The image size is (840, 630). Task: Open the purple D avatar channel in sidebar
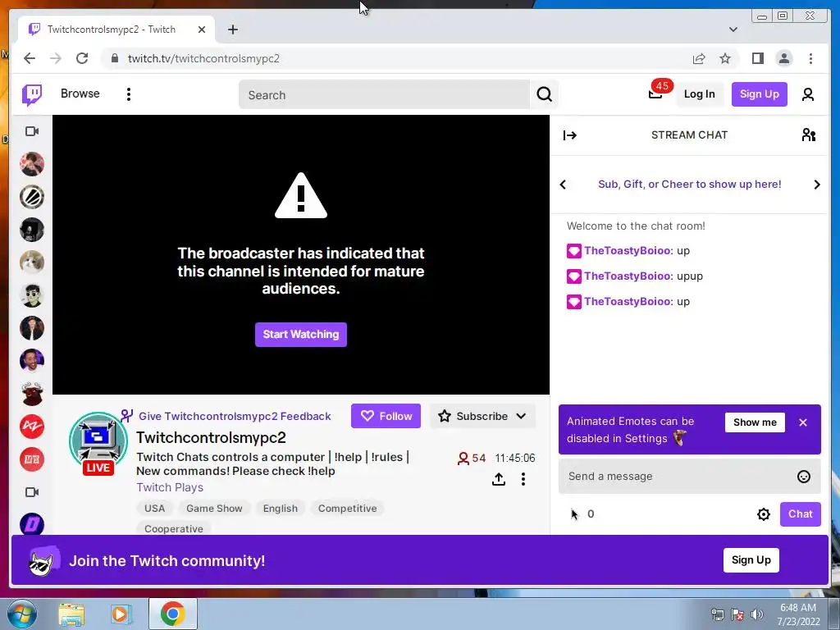(32, 524)
